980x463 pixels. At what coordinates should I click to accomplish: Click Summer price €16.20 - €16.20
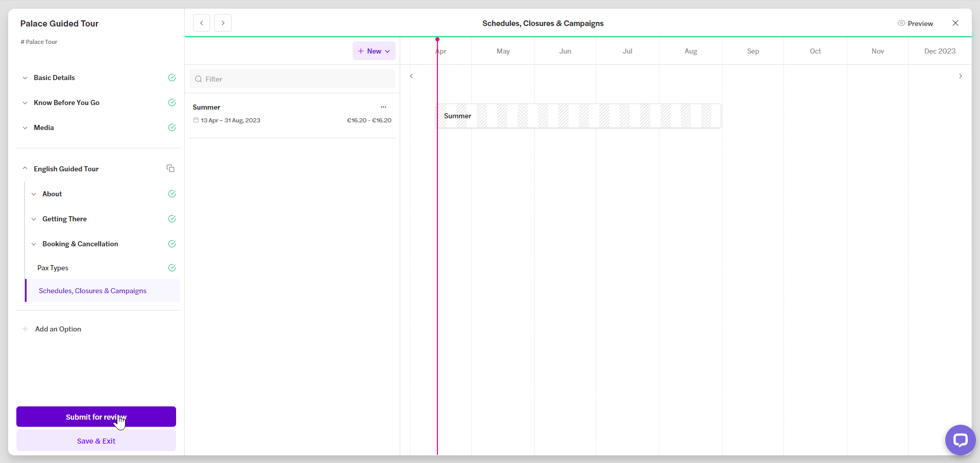[x=369, y=120]
